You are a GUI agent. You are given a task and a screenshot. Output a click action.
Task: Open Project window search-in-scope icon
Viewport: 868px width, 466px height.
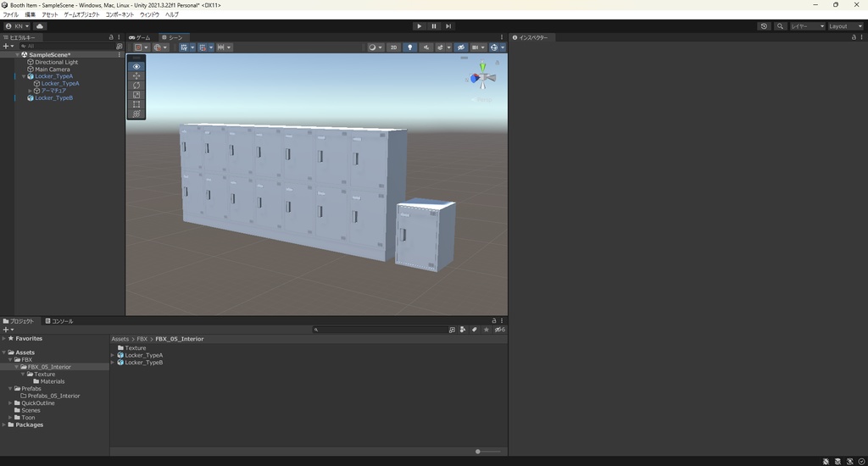pyautogui.click(x=452, y=330)
